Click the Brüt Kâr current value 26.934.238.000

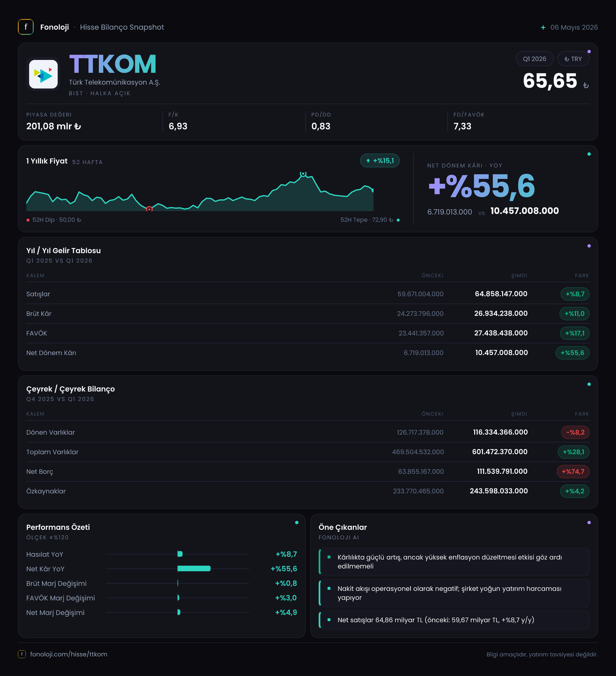point(501,314)
